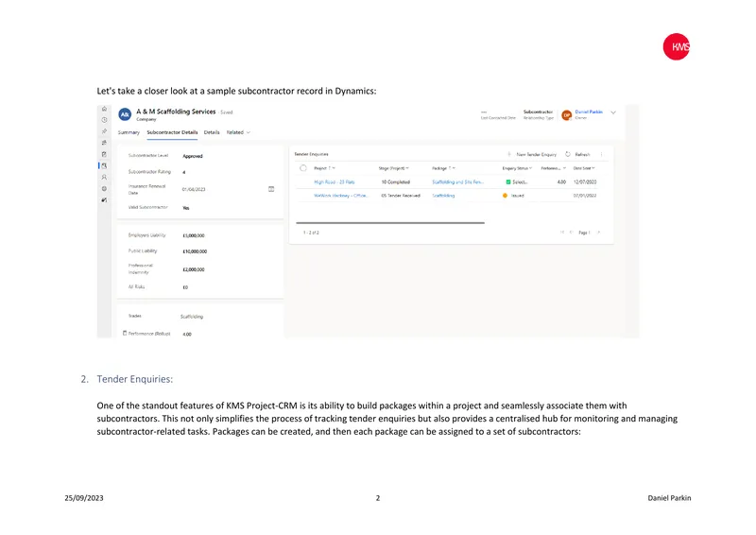Click the green Selected status indicator
The image size is (756, 535).
pos(508,181)
